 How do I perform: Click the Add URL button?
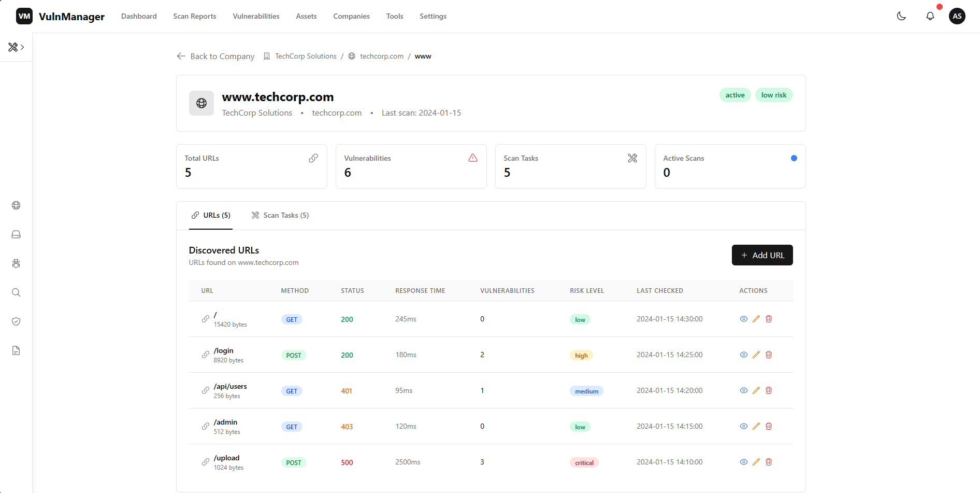(x=762, y=255)
